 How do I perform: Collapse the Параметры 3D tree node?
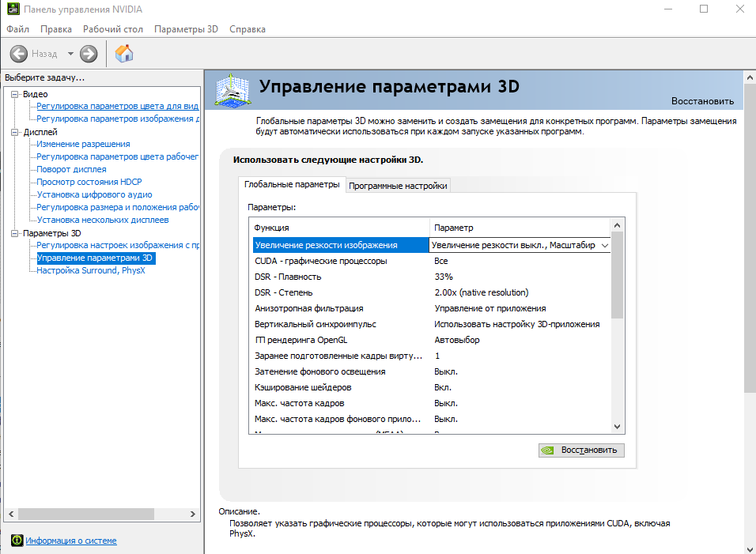tap(15, 233)
